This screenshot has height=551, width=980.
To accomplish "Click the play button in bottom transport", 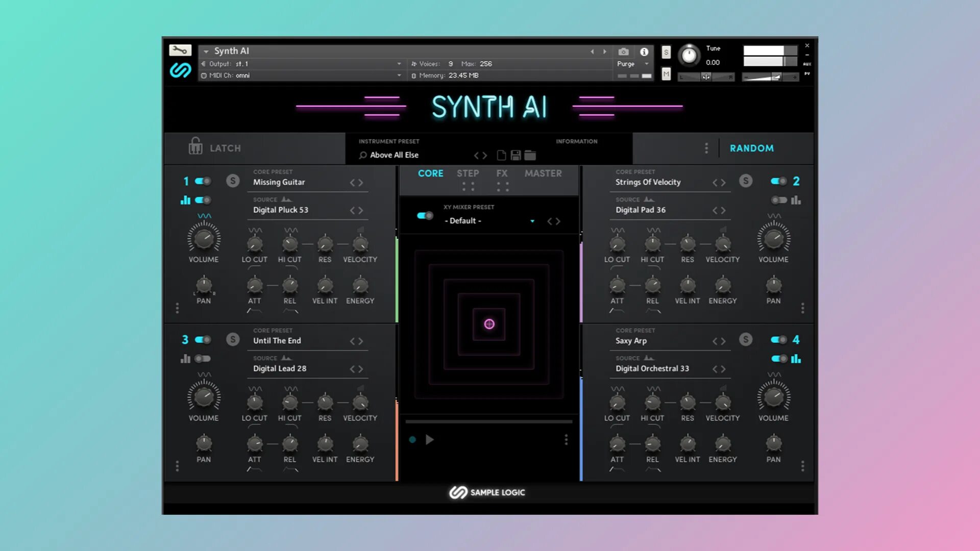I will 429,439.
